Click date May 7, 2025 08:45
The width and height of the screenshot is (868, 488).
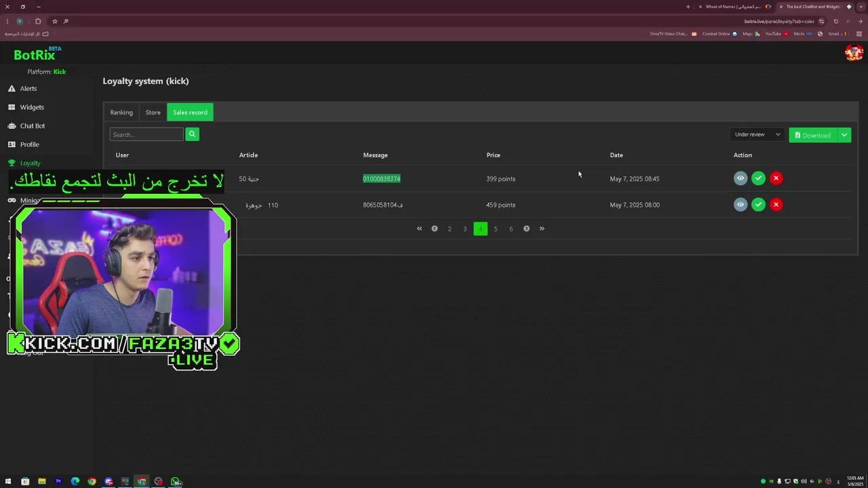(635, 179)
